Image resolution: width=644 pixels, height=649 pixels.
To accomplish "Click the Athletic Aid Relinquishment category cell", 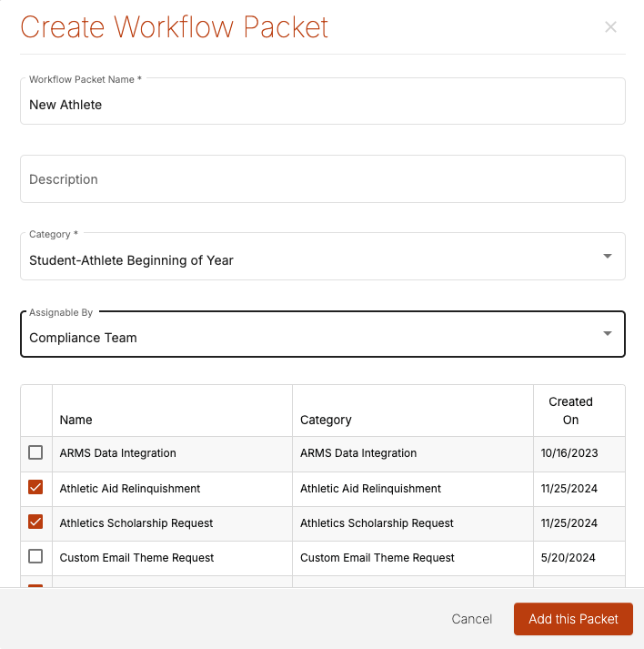I will pos(413,489).
